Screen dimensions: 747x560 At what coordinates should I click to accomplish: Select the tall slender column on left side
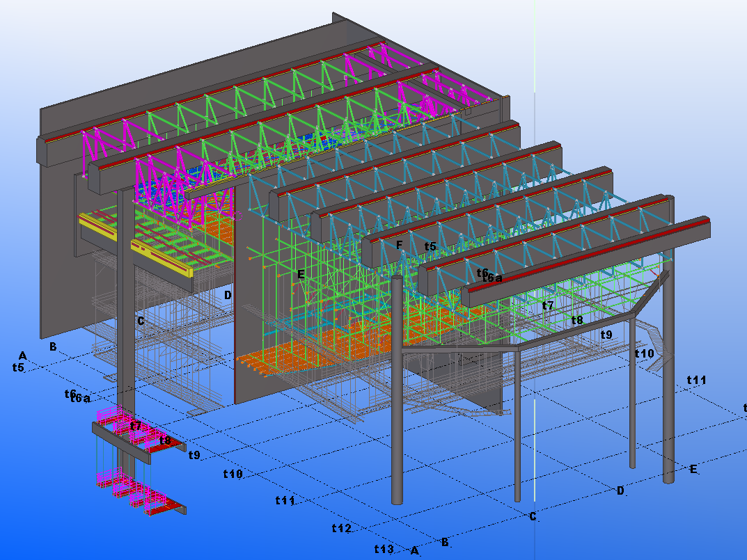pos(125,299)
